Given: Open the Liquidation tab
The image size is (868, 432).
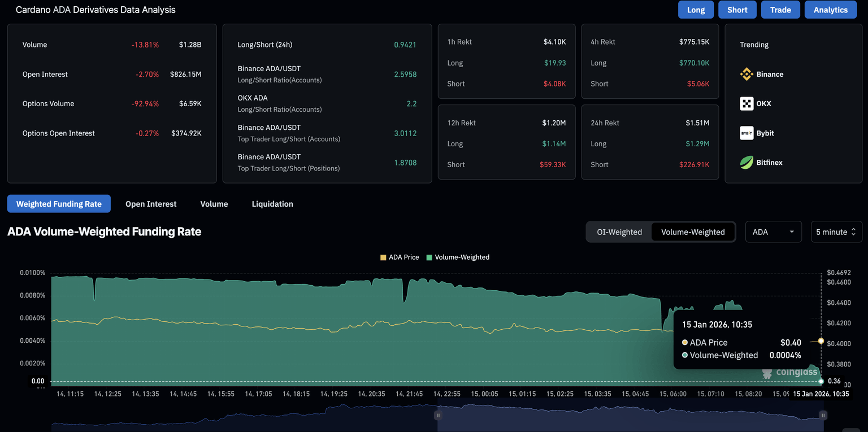Looking at the screenshot, I should pos(272,204).
